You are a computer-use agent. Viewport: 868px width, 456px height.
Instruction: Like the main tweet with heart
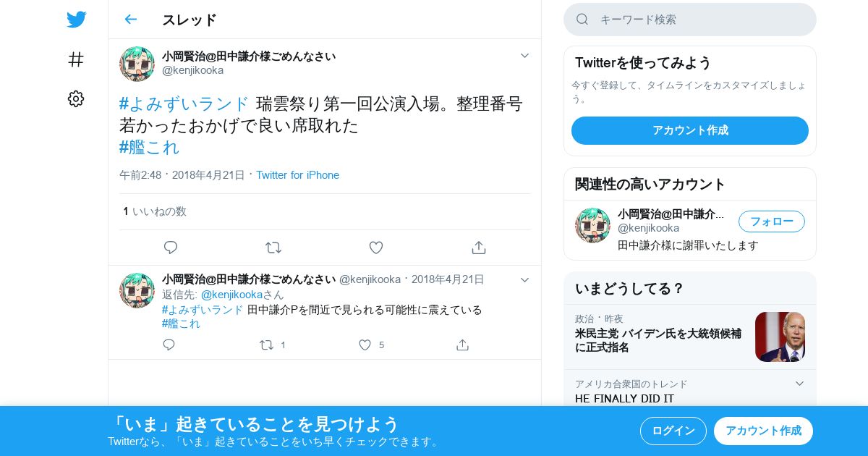pyautogui.click(x=376, y=248)
